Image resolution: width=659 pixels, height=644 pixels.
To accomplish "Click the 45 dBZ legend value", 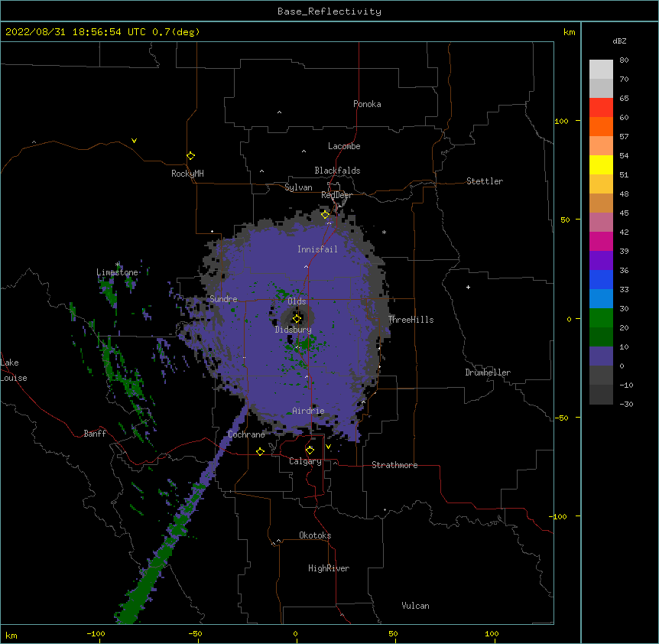I will [624, 213].
